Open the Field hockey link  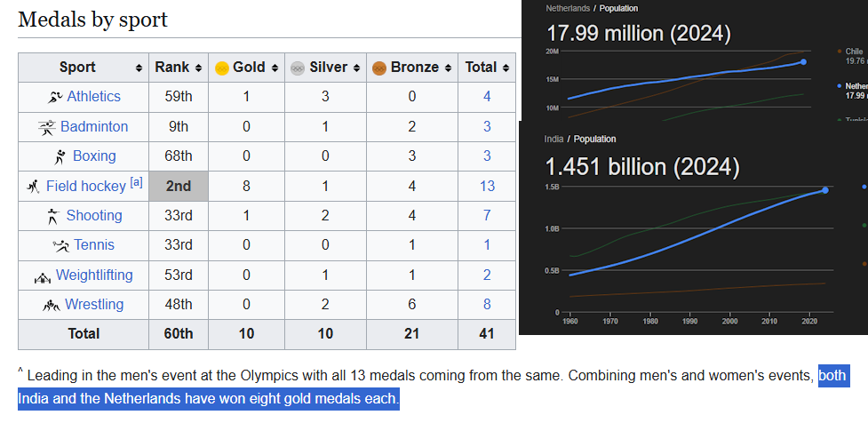tap(85, 187)
